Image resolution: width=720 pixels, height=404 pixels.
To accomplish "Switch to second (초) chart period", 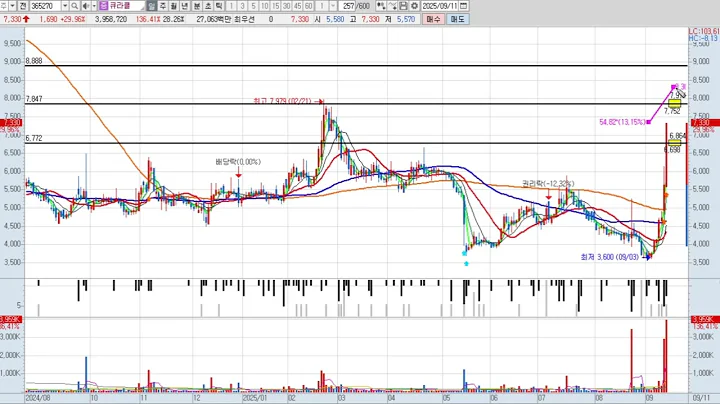I will click(208, 6).
